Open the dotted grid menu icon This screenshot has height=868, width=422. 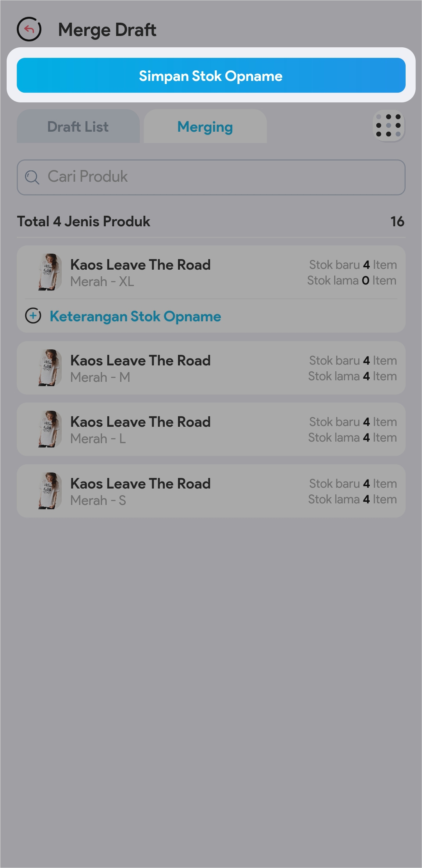pos(388,126)
